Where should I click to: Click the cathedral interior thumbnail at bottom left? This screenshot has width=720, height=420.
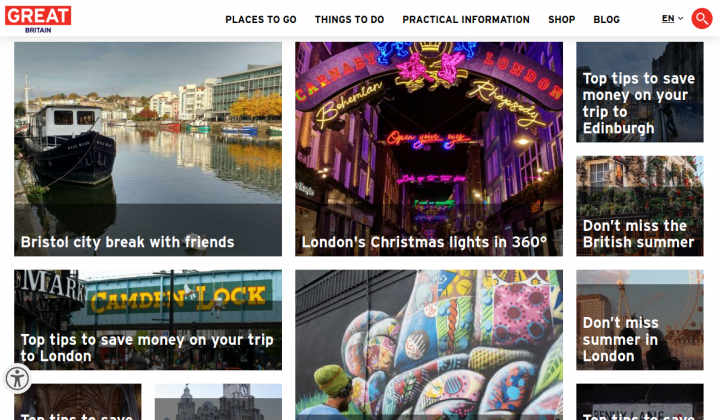click(x=78, y=402)
